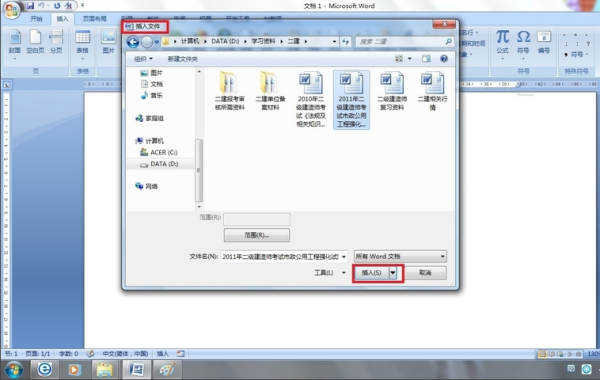Expand the arrow next to Insert button
Viewport: 600px width, 380px height.
click(393, 273)
